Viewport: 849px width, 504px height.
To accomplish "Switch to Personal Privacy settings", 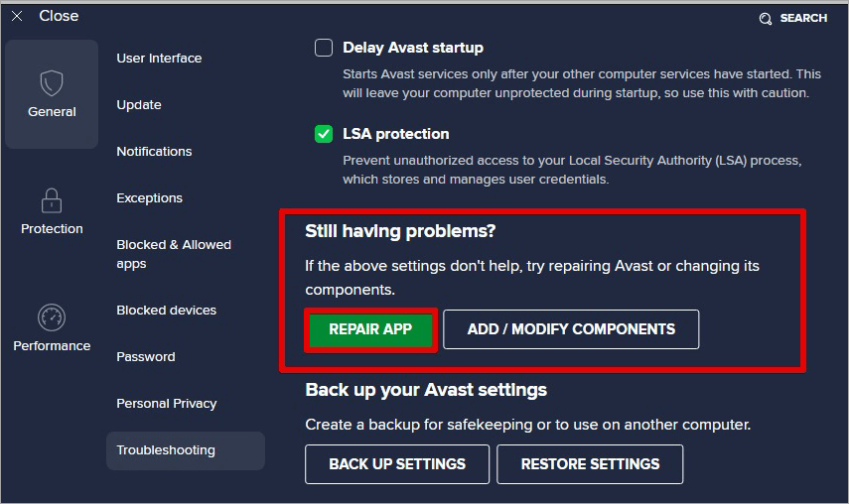I will (x=166, y=404).
